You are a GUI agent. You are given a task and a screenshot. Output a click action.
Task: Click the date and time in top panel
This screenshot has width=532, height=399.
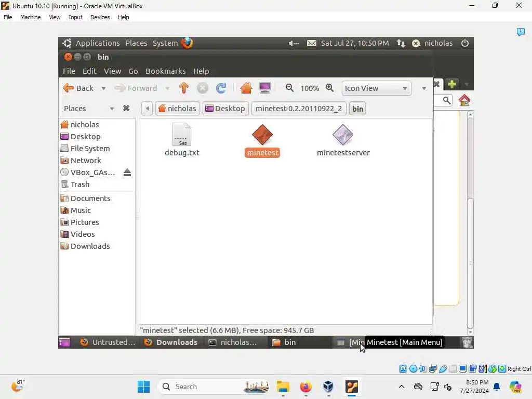pyautogui.click(x=355, y=43)
